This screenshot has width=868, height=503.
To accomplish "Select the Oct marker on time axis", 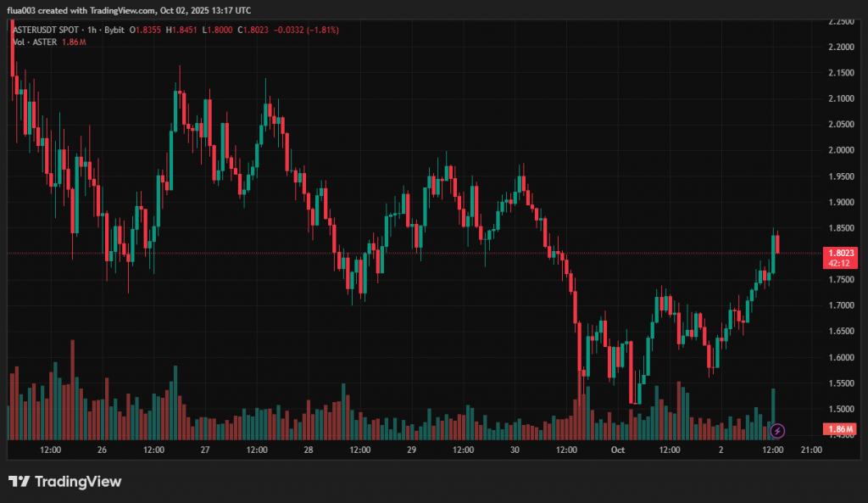I will (616, 450).
